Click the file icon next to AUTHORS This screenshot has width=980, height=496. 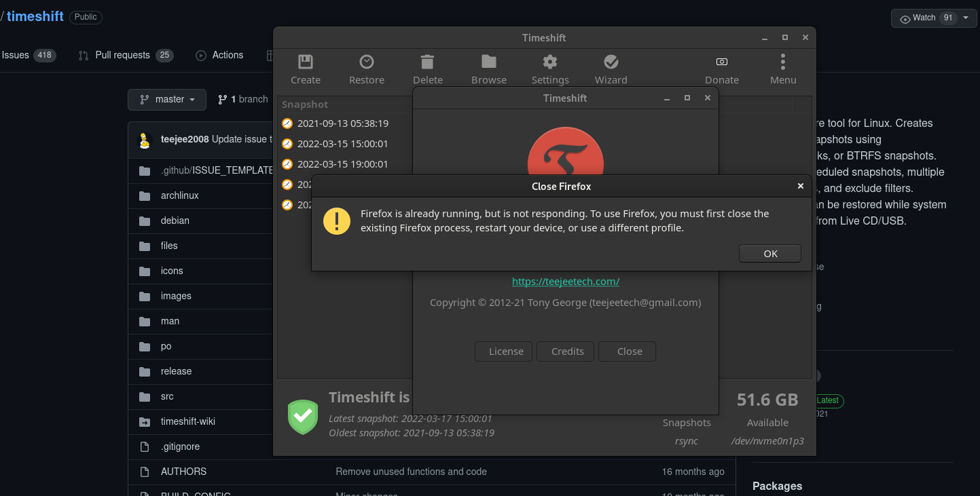pos(145,472)
